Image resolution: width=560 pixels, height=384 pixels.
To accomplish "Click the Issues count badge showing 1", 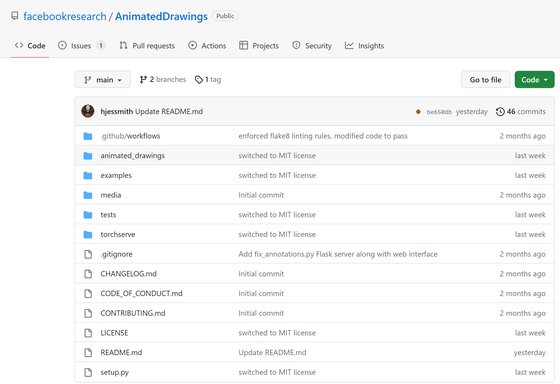I will 101,46.
